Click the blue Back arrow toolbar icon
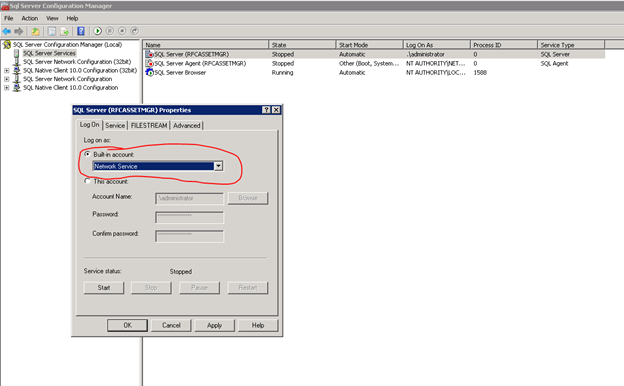 6,31
